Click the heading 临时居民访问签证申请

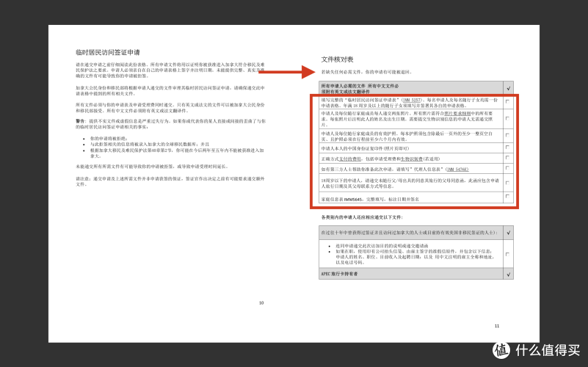(x=108, y=53)
